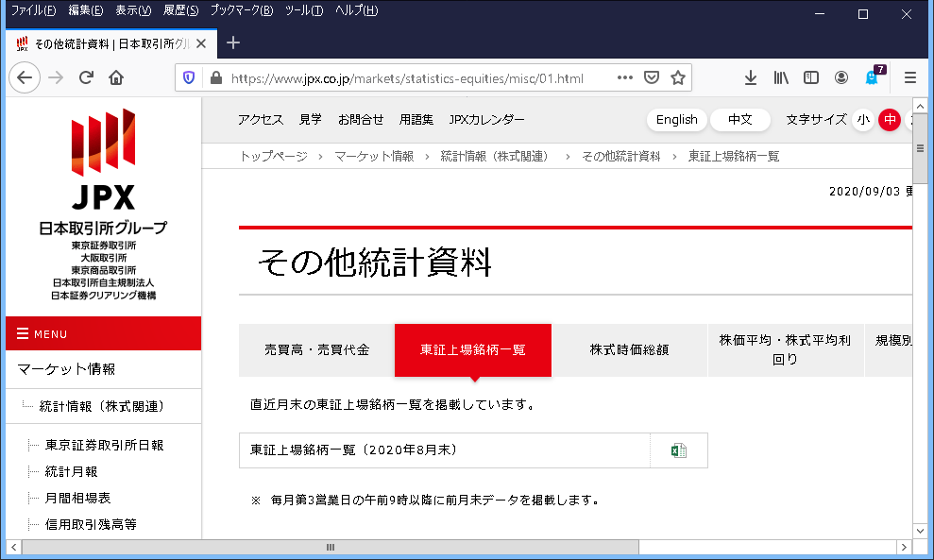The height and width of the screenshot is (560, 934).
Task: Open the site security padlock details
Action: click(x=213, y=77)
